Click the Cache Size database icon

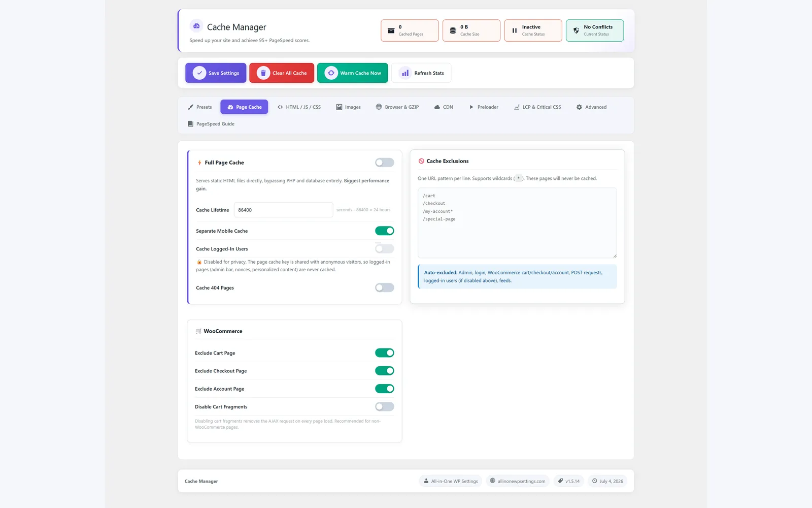click(453, 30)
